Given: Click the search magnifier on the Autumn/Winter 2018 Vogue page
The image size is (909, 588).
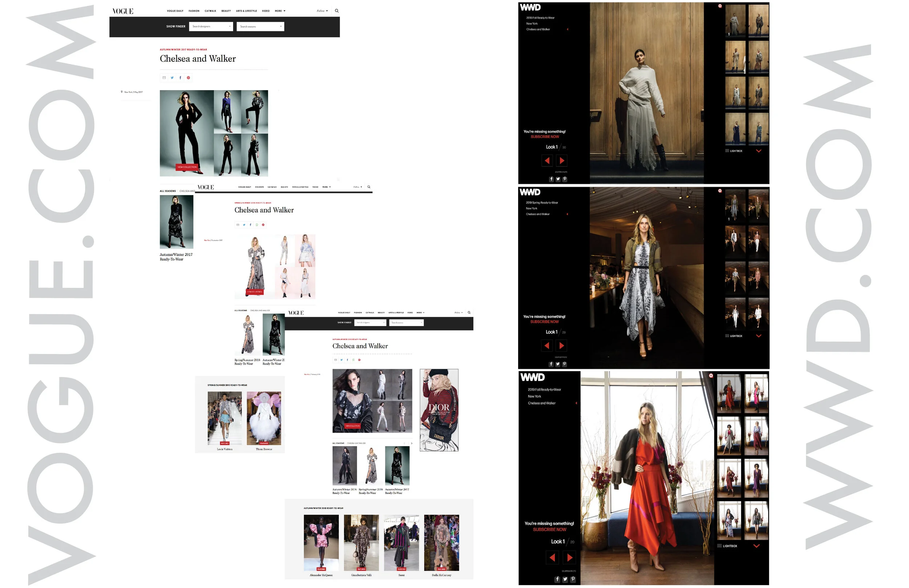Looking at the screenshot, I should [x=469, y=312].
